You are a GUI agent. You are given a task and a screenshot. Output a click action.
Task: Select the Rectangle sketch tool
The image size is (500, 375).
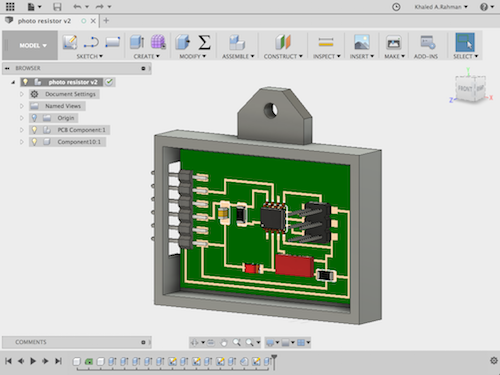[112, 42]
